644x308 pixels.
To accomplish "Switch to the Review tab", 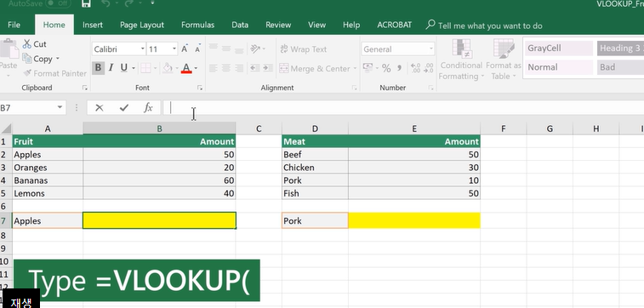I will coord(278,25).
